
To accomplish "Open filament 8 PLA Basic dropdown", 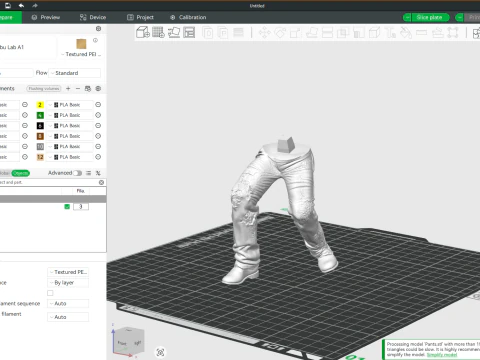I will 69,136.
